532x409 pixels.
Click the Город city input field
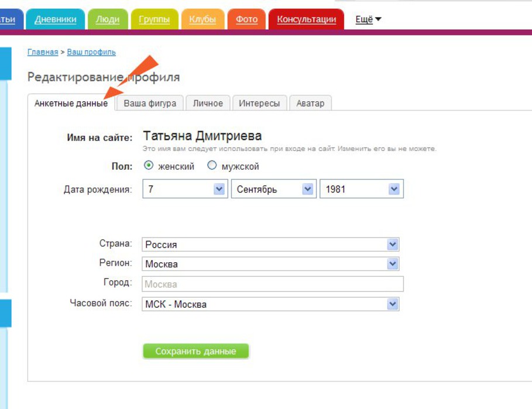point(273,284)
